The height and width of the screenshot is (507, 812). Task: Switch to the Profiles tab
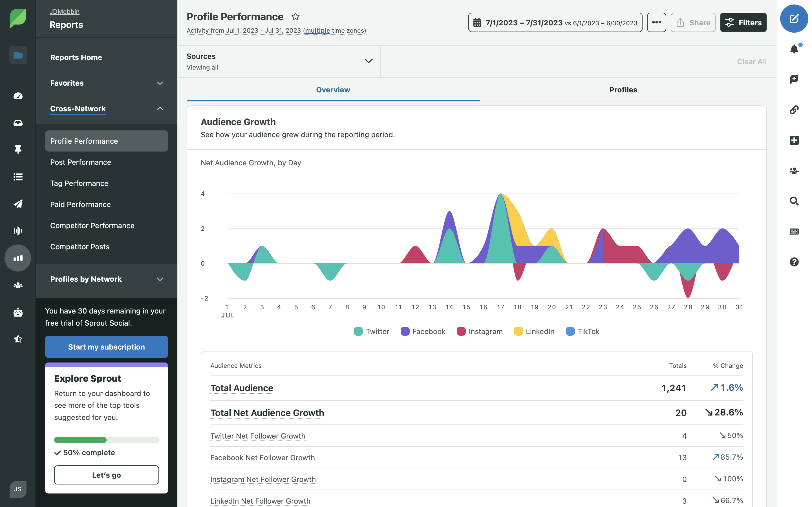(623, 90)
